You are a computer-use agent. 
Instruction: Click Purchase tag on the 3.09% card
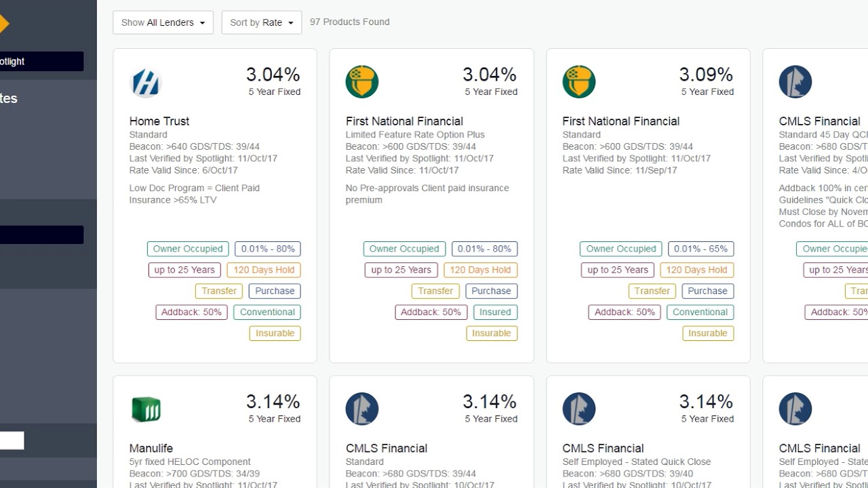708,291
